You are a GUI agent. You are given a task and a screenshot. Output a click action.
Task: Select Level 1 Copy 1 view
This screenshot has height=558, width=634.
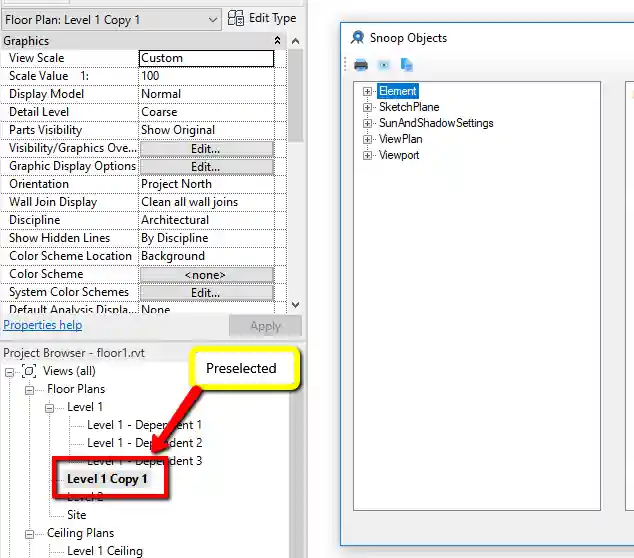[107, 479]
